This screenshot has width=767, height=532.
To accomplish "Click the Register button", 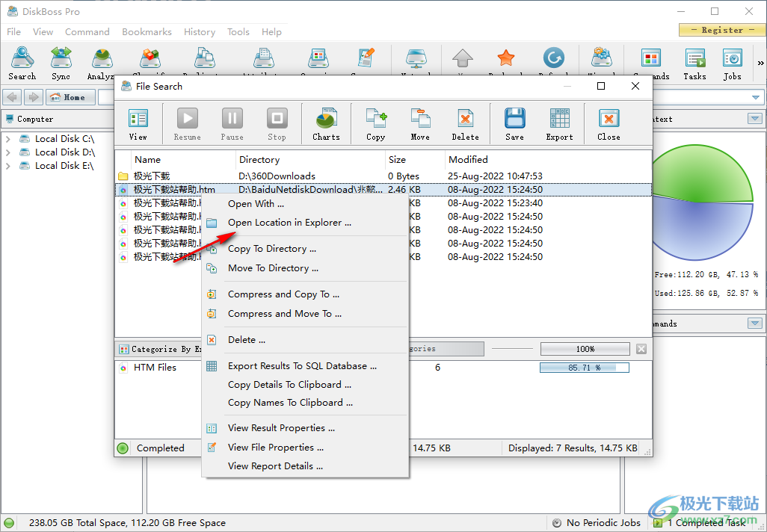I will click(x=722, y=30).
